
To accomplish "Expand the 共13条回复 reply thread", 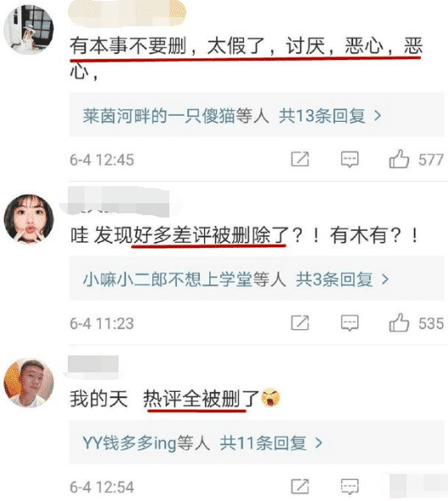I will (330, 116).
